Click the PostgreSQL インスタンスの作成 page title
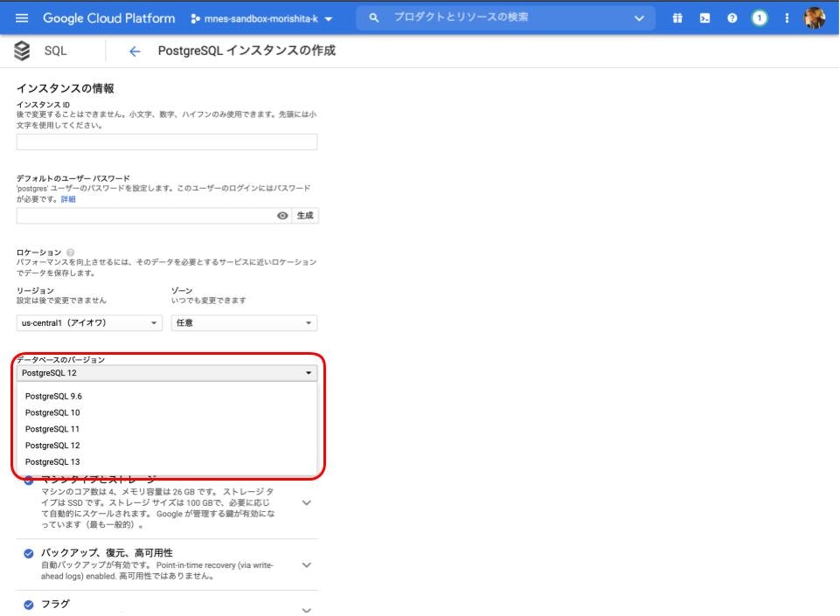This screenshot has height=616, width=840. coord(246,51)
